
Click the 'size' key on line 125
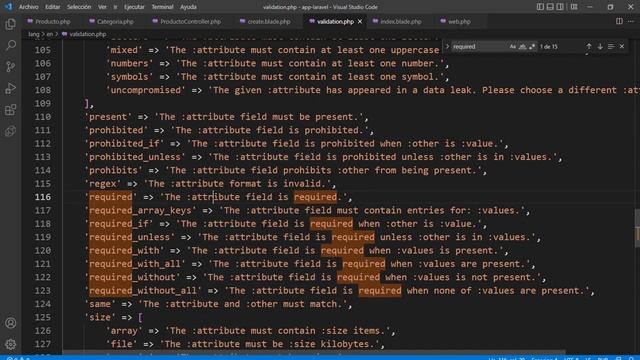click(x=100, y=318)
